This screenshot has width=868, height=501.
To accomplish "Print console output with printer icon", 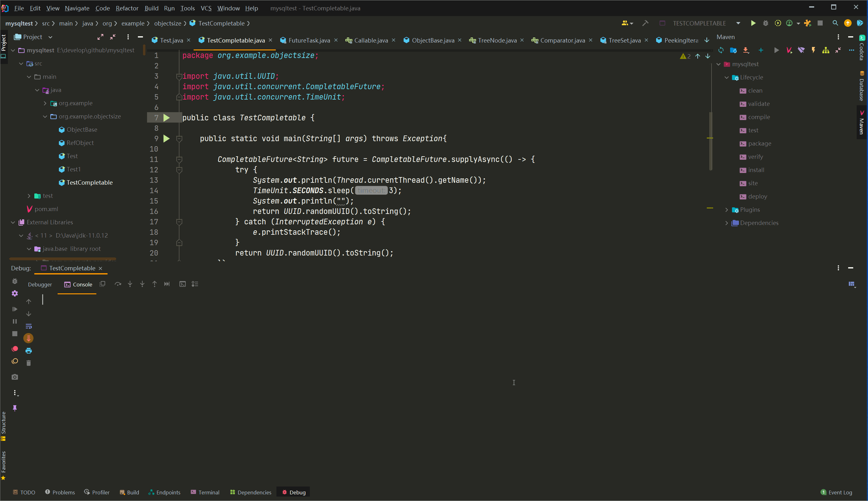I will coord(29,351).
